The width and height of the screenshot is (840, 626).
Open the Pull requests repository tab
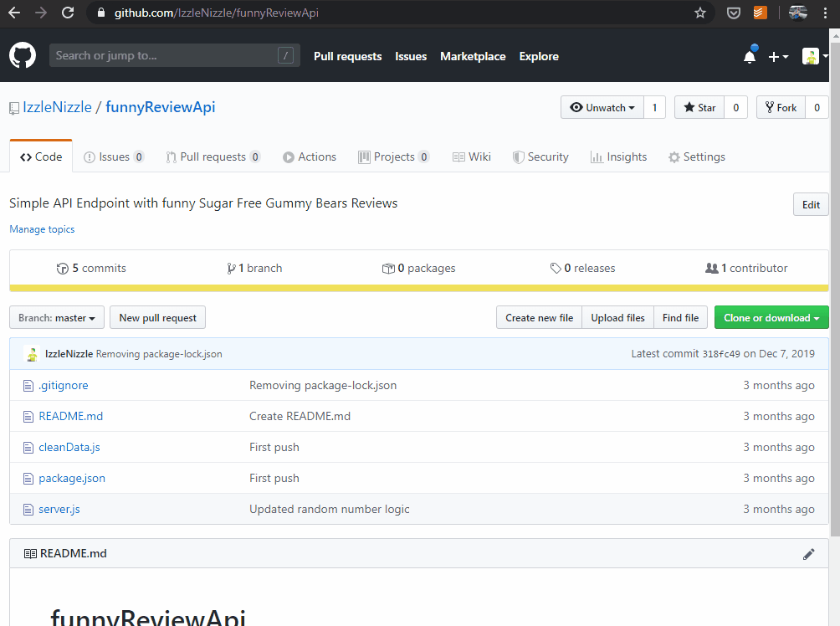pyautogui.click(x=213, y=156)
